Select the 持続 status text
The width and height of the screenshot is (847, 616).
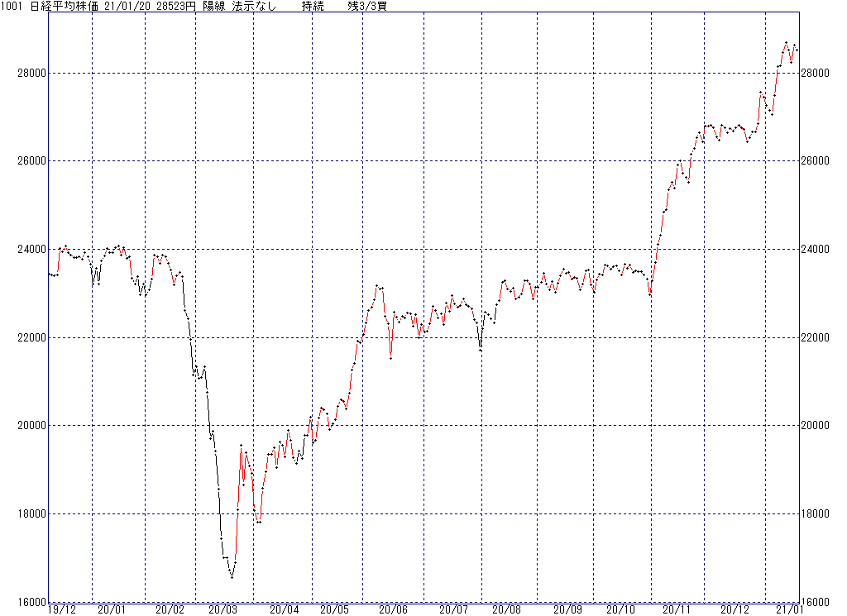click(x=313, y=6)
